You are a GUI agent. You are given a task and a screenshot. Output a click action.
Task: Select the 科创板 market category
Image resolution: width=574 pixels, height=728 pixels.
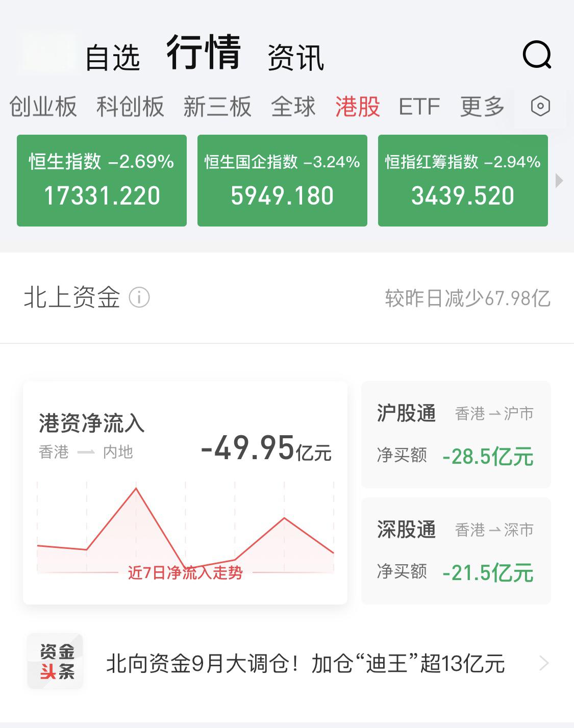(x=131, y=106)
